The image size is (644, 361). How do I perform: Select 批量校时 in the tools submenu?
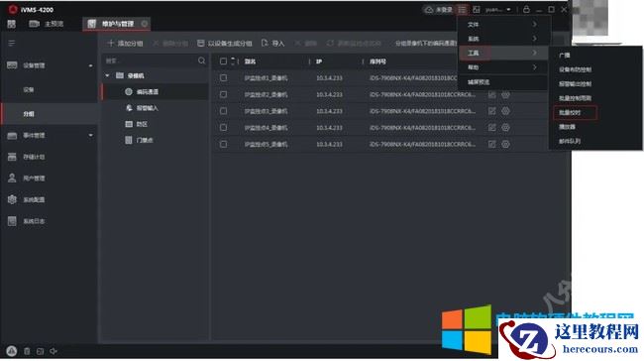click(x=571, y=112)
